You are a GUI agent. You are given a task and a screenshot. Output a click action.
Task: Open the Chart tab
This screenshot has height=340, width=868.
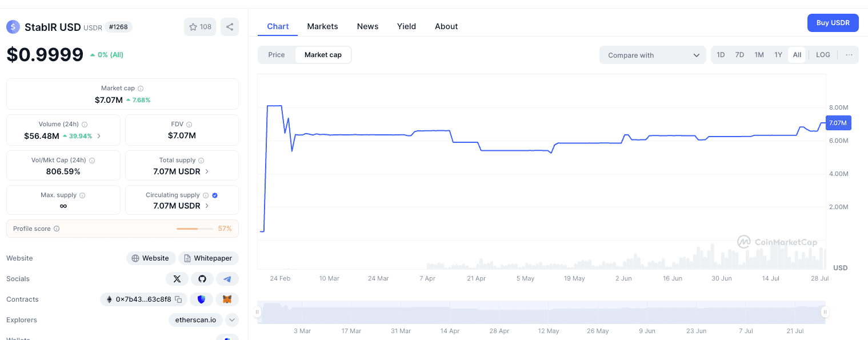(x=278, y=26)
